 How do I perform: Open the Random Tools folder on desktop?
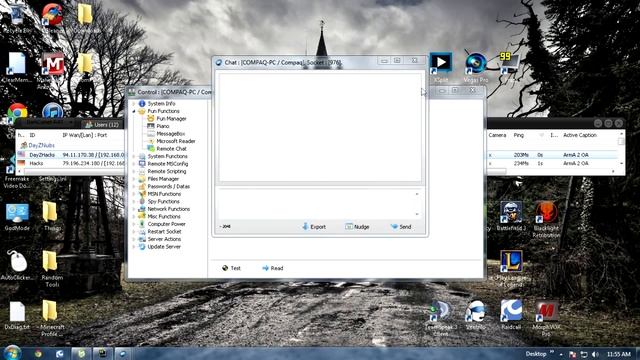click(x=52, y=269)
